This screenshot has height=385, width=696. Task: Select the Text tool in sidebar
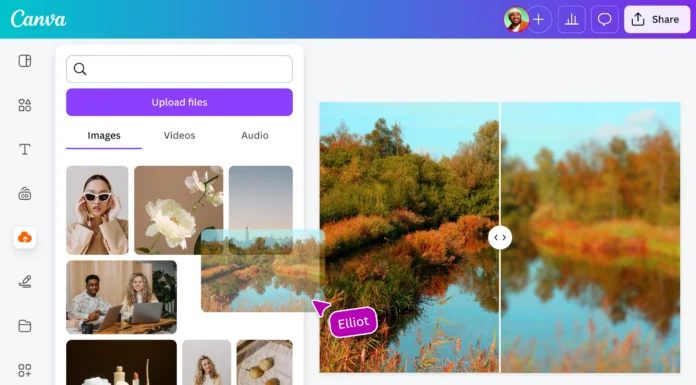pyautogui.click(x=25, y=149)
